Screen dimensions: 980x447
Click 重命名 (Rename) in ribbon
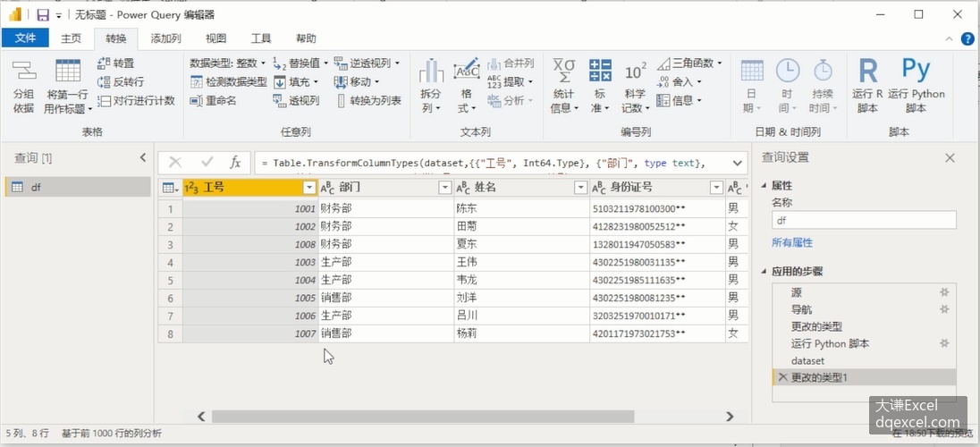(213, 101)
